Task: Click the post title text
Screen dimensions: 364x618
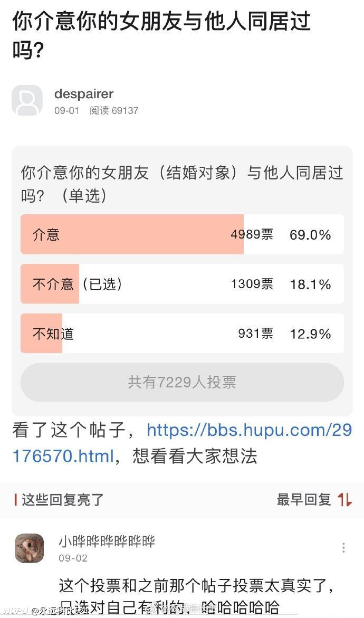Action: [161, 35]
